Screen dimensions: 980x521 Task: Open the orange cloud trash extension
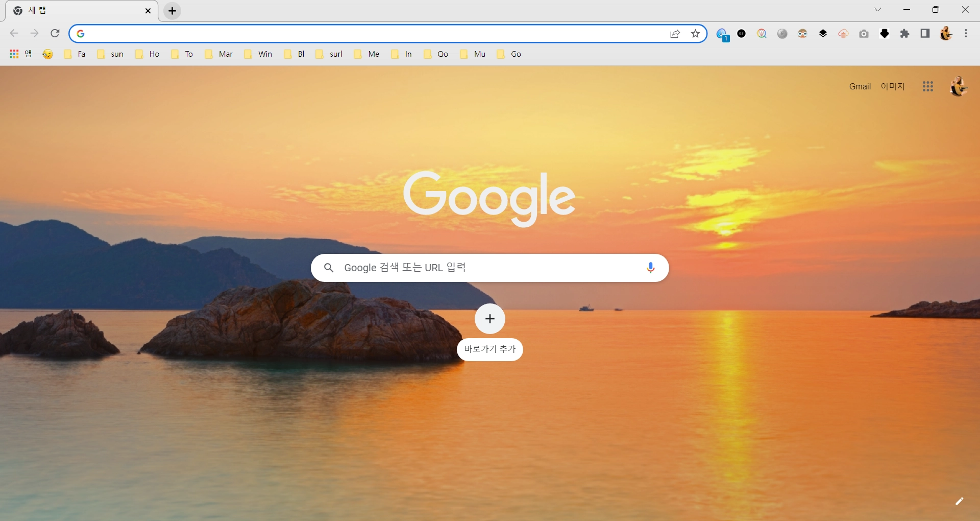click(x=843, y=34)
